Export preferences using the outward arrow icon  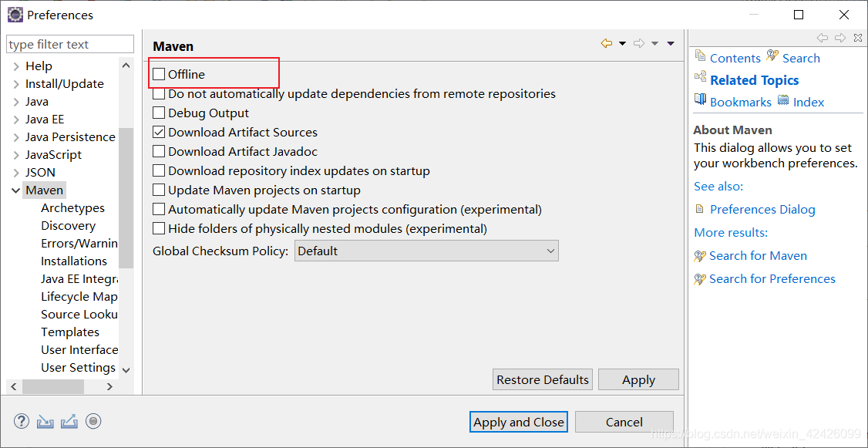point(68,421)
